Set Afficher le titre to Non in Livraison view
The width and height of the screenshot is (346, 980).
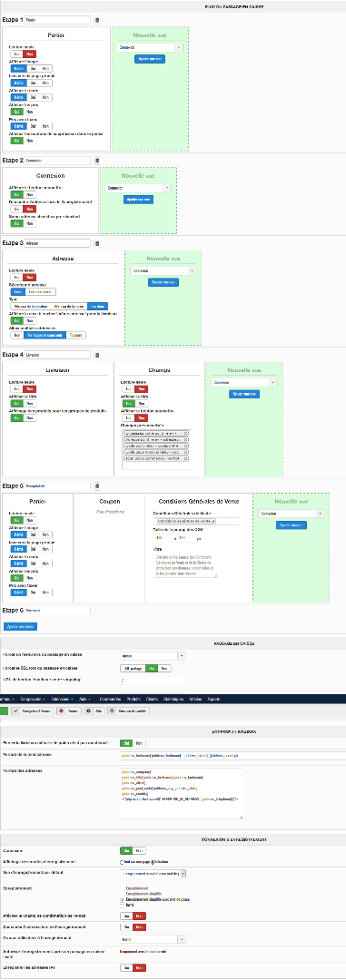tap(30, 403)
